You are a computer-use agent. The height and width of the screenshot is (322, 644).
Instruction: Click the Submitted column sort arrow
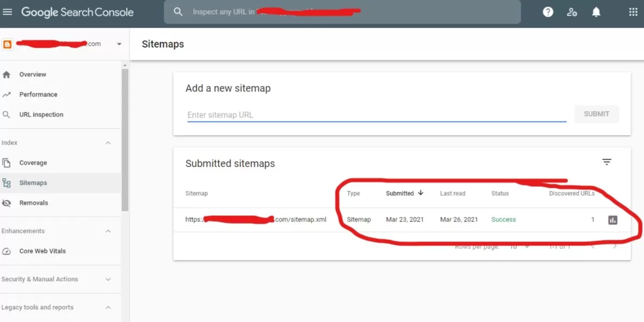421,193
